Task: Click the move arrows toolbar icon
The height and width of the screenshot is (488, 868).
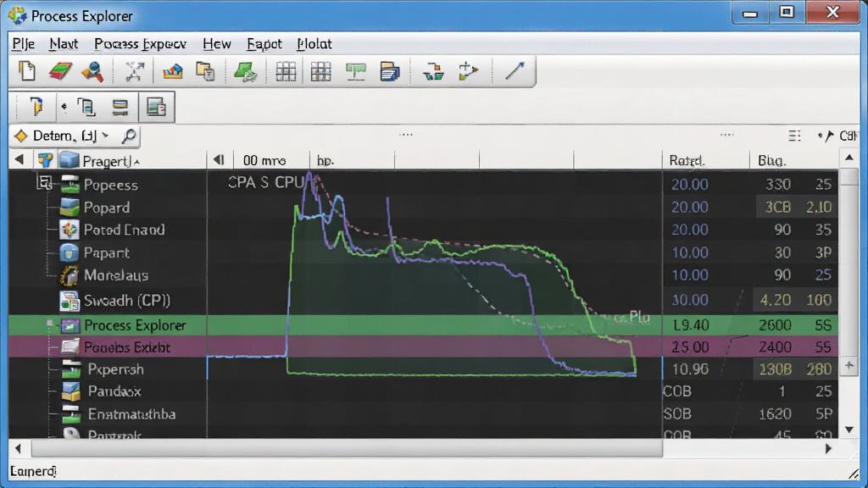Action: [x=468, y=71]
